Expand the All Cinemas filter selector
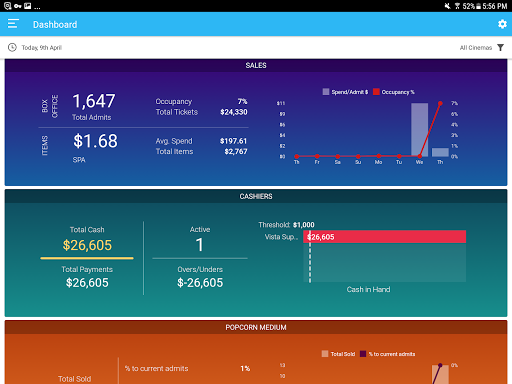The image size is (512, 384). 476,48
